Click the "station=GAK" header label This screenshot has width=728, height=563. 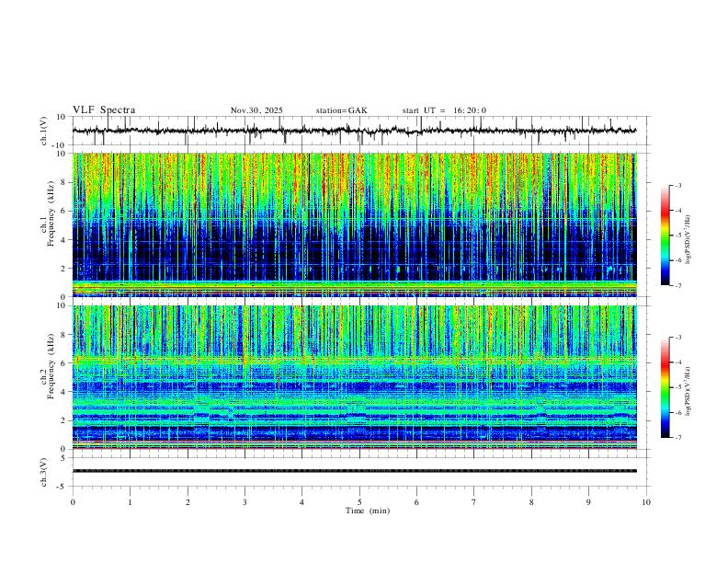pyautogui.click(x=342, y=110)
